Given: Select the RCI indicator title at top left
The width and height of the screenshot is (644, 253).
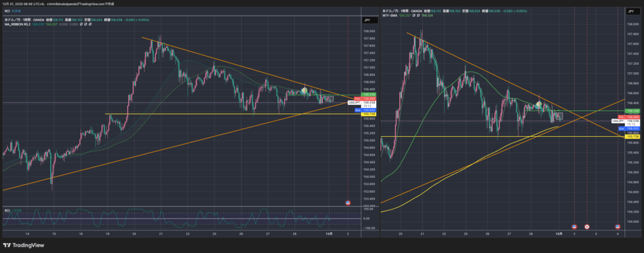Looking at the screenshot, I should (x=7, y=11).
